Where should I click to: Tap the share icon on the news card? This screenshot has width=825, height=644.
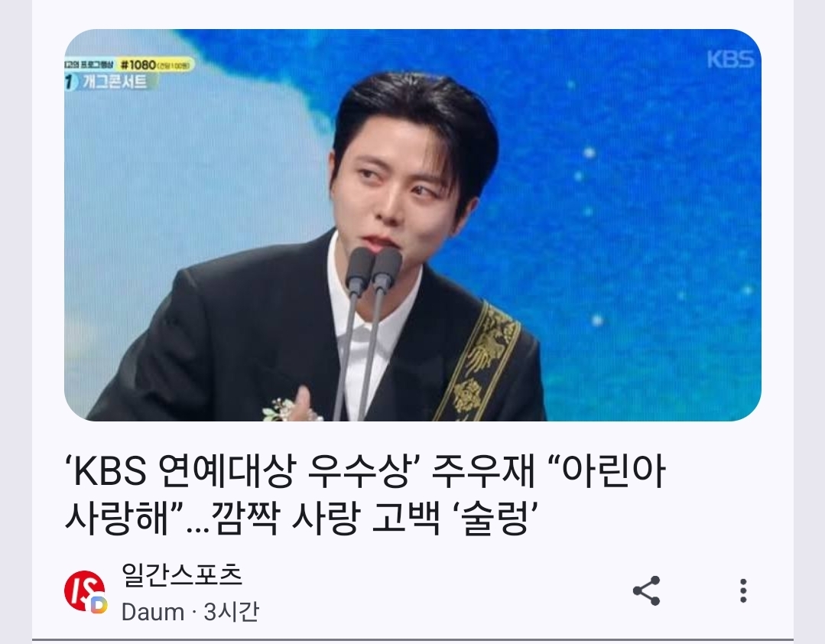(x=646, y=590)
